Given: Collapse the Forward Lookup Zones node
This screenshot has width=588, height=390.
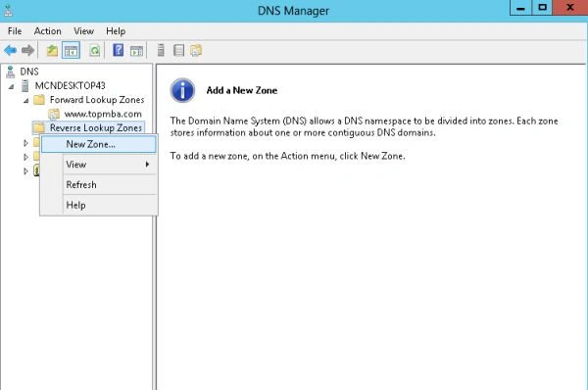Looking at the screenshot, I should [x=25, y=101].
